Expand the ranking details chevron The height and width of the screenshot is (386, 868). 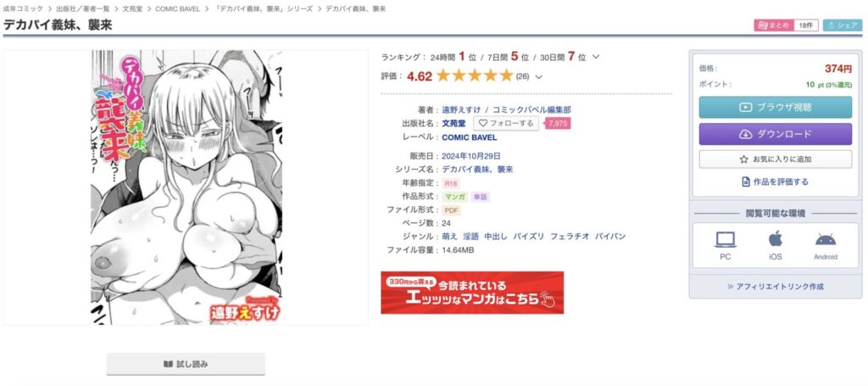tap(596, 57)
